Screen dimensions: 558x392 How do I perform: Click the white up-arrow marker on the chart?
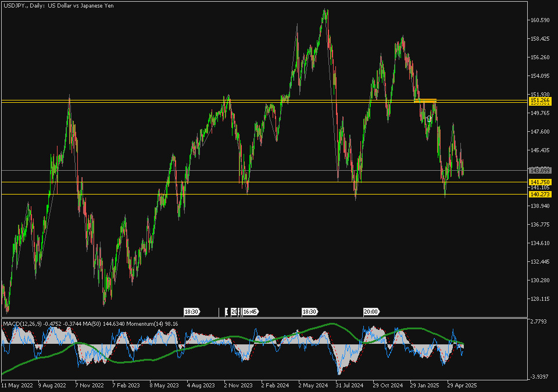pos(429,118)
